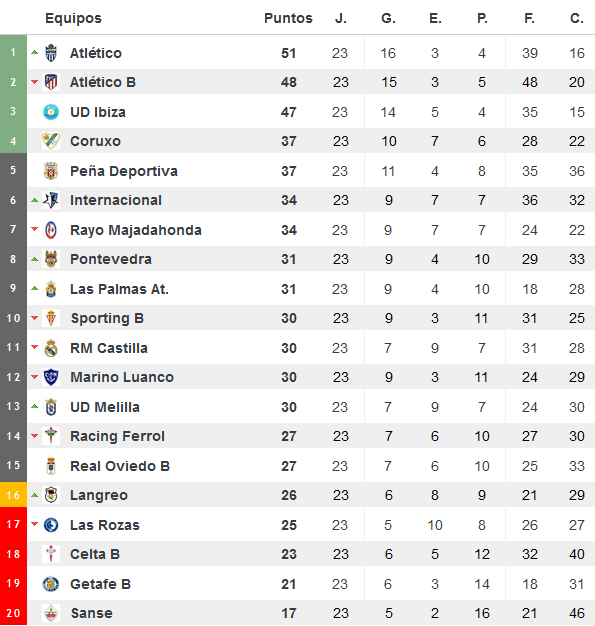Select the Sporting B crest
Viewport: 595px width, 626px height.
(51, 318)
